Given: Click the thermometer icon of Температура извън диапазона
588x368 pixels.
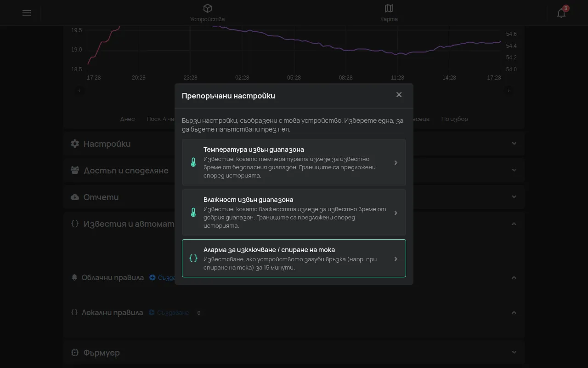Looking at the screenshot, I should (193, 162).
